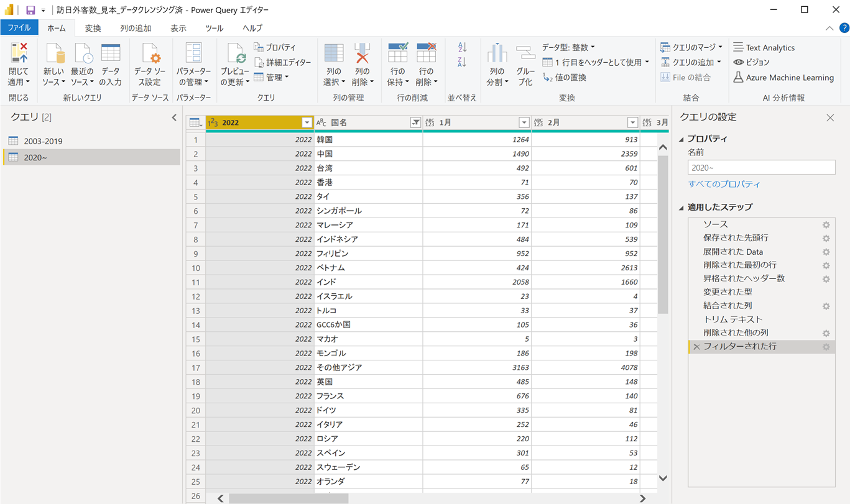Image resolution: width=850 pixels, height=504 pixels.
Task: Switch to the 変換 transform tab
Action: point(93,28)
